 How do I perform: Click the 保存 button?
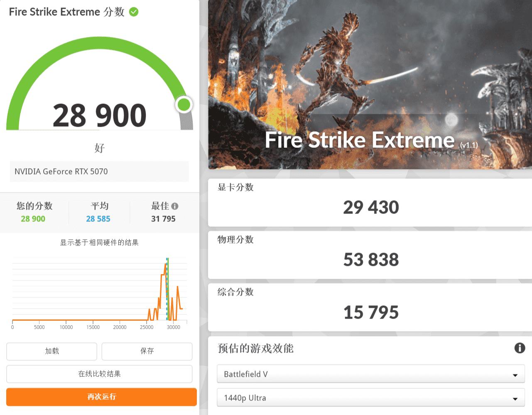click(x=147, y=351)
